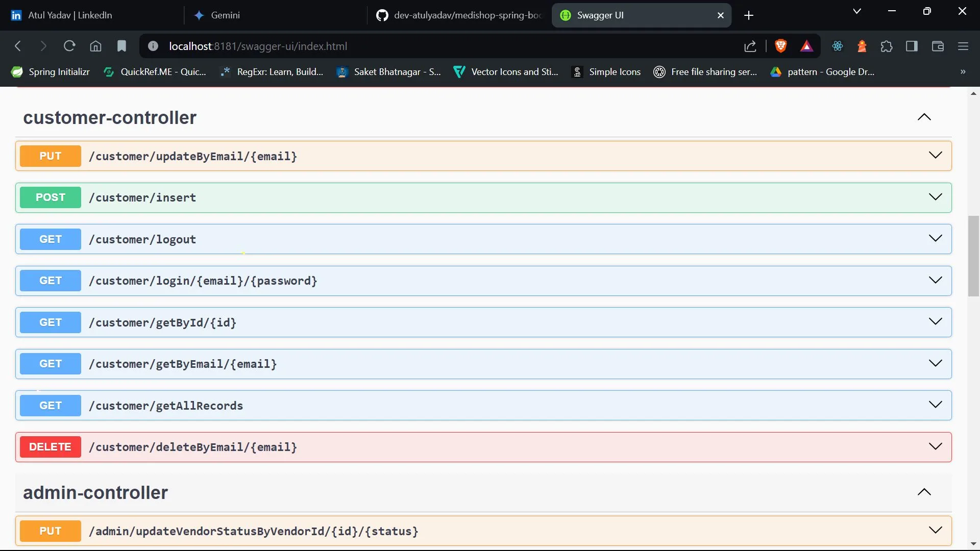
Task: Click GET badge for getAllRecords
Action: pos(51,406)
